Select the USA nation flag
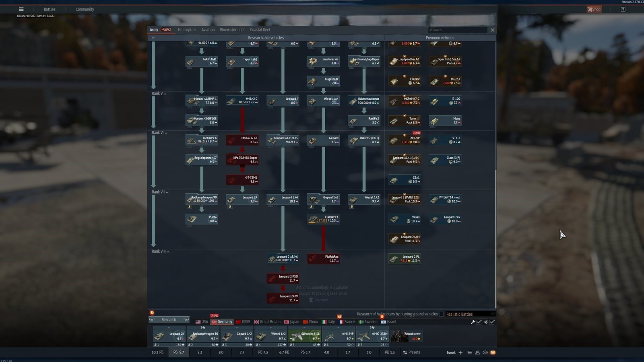The height and width of the screenshot is (362, 644). pyautogui.click(x=202, y=322)
